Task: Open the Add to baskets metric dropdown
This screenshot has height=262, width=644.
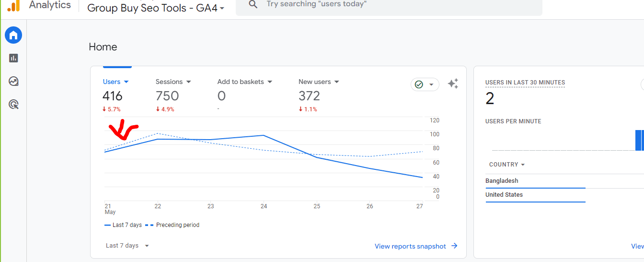Action: point(245,82)
